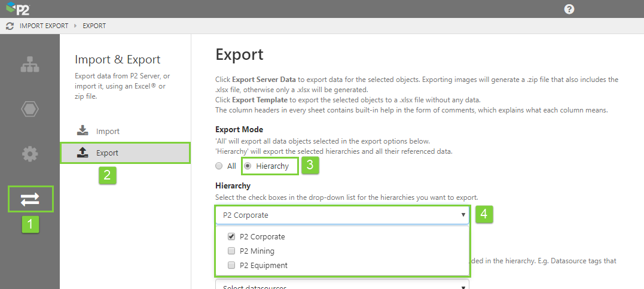Open the help question mark icon

(x=569, y=9)
